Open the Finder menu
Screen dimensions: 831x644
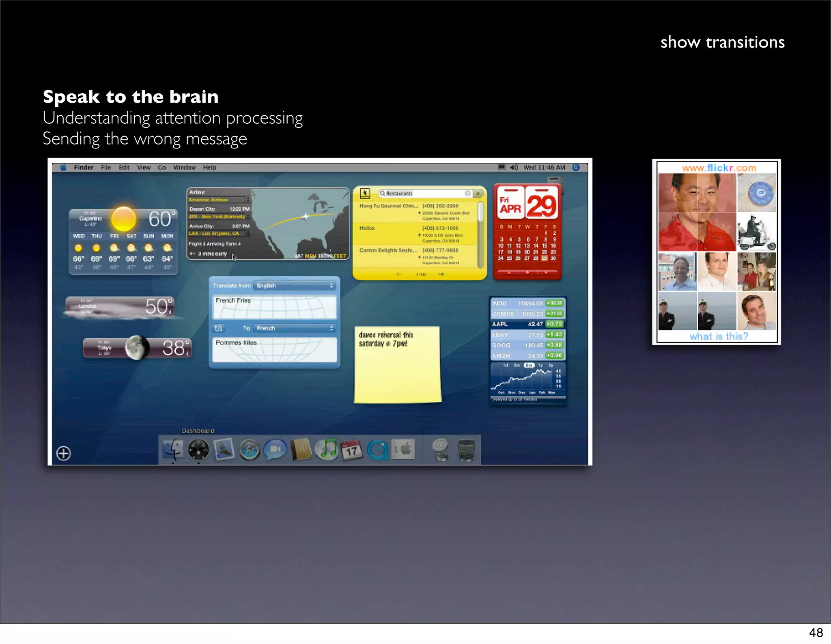[84, 167]
